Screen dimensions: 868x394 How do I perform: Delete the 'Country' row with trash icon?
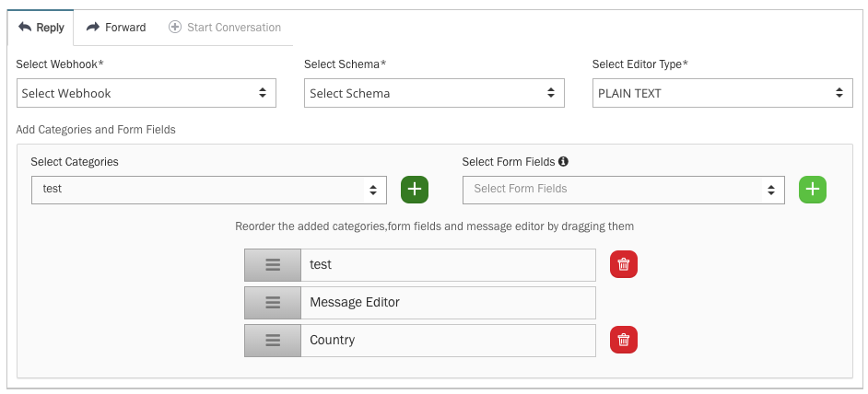tap(623, 340)
